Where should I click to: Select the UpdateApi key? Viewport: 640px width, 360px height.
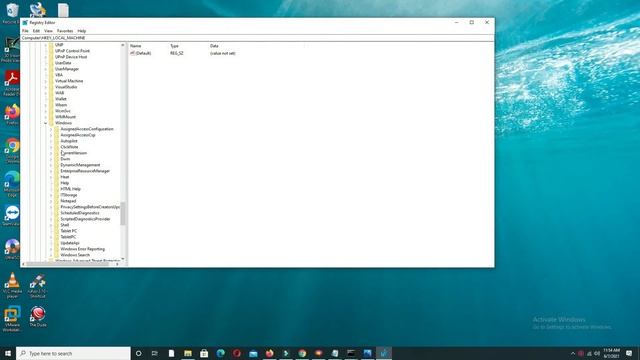[x=70, y=243]
